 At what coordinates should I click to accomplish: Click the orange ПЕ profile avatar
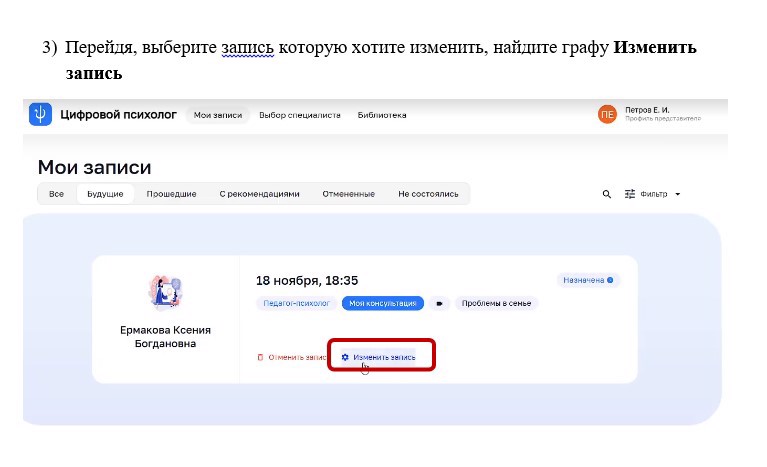coord(607,114)
